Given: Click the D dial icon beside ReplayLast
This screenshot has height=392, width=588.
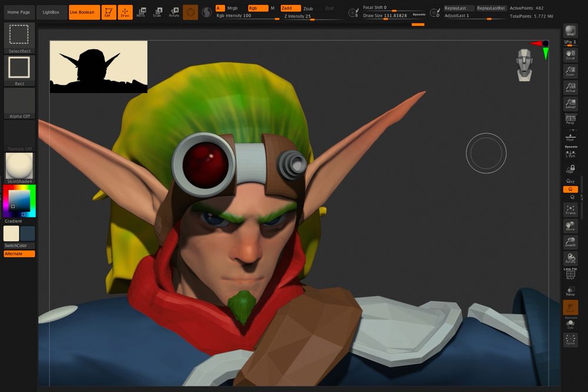Looking at the screenshot, I should tap(435, 13).
